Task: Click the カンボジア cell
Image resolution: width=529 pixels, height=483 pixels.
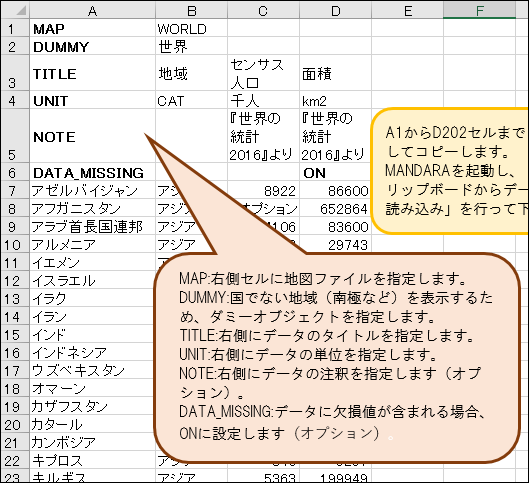Action: coord(92,442)
